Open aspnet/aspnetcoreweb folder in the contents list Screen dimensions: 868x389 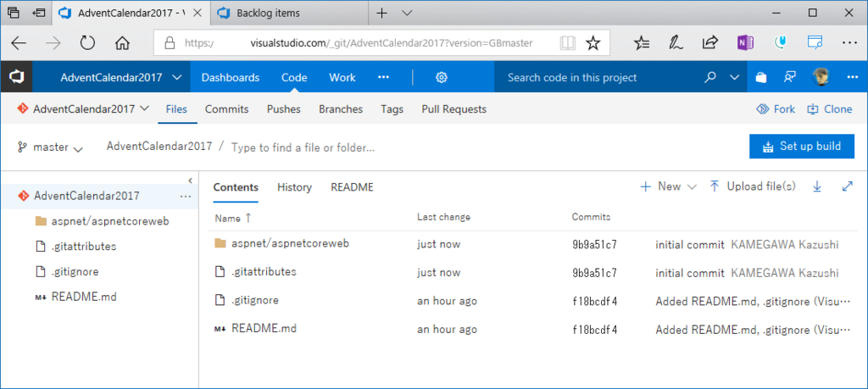(x=290, y=243)
